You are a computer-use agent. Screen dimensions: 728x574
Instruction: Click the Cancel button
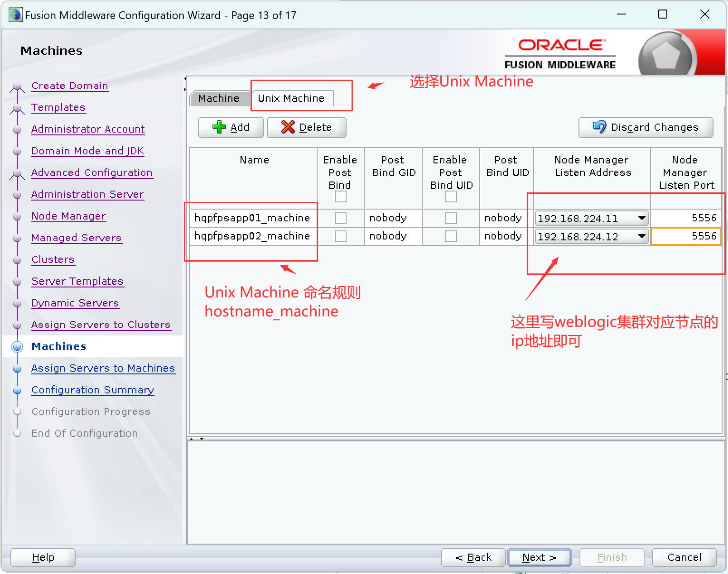point(685,557)
